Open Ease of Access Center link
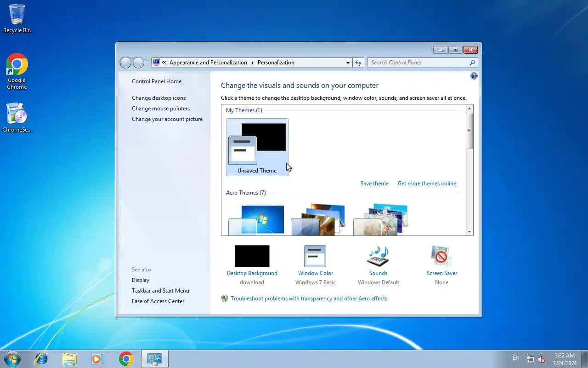Viewport: 588px width, 368px height. click(158, 301)
